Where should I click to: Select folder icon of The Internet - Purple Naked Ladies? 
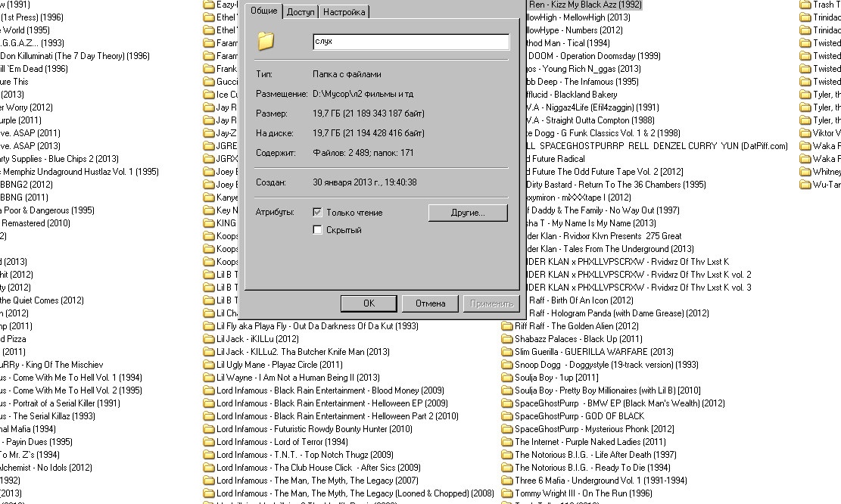[x=507, y=442]
